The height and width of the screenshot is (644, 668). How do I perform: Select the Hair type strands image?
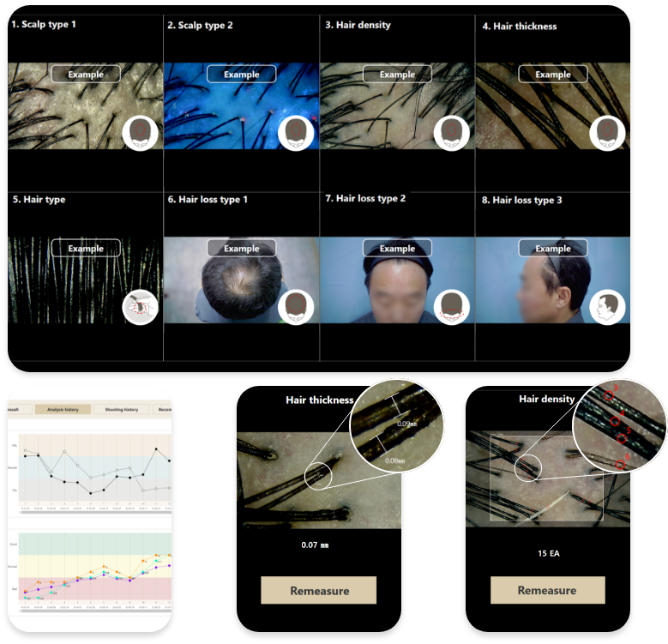pos(86,280)
